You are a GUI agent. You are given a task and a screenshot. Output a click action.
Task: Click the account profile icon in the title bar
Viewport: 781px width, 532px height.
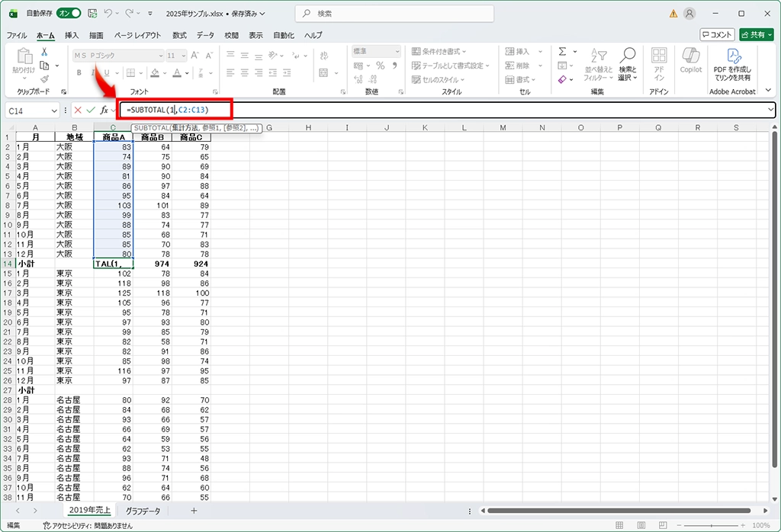point(689,14)
